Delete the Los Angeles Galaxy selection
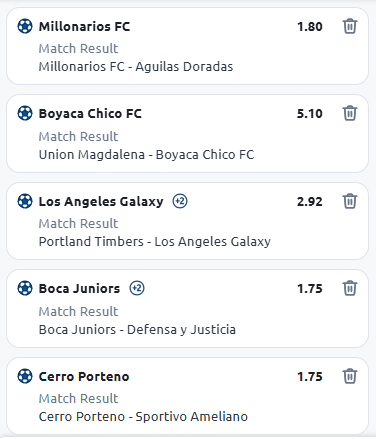The image size is (376, 439). pos(350,201)
